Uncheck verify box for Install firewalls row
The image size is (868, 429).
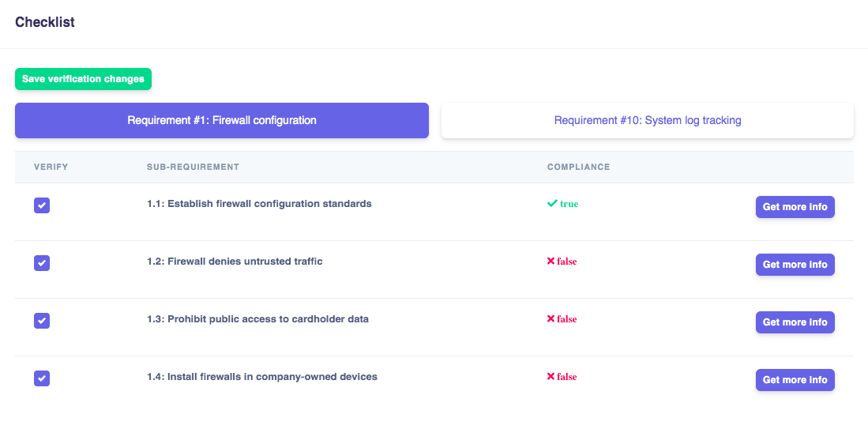[x=42, y=378]
